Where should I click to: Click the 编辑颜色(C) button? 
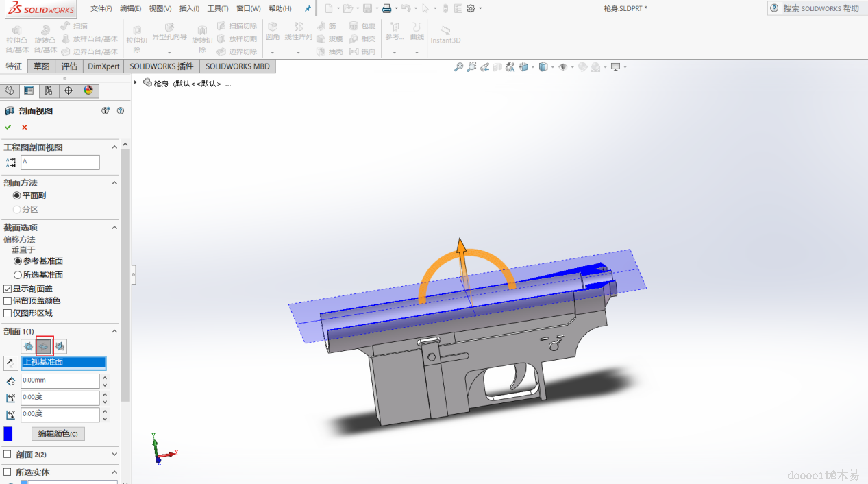click(x=58, y=434)
